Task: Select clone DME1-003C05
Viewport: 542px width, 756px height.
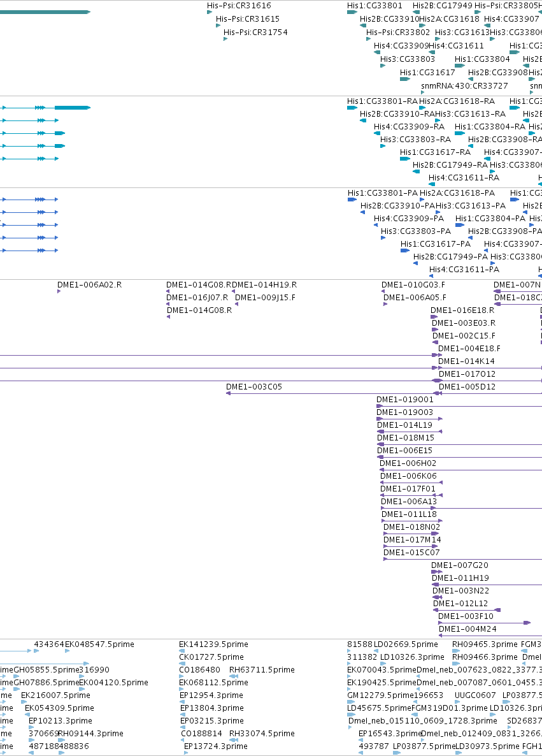Action: coord(254,387)
